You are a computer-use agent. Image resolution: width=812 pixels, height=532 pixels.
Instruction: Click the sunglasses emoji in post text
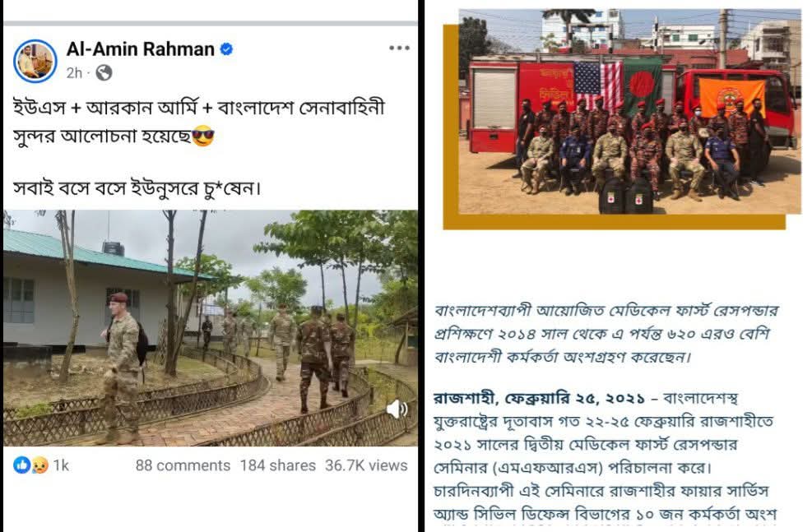point(202,136)
